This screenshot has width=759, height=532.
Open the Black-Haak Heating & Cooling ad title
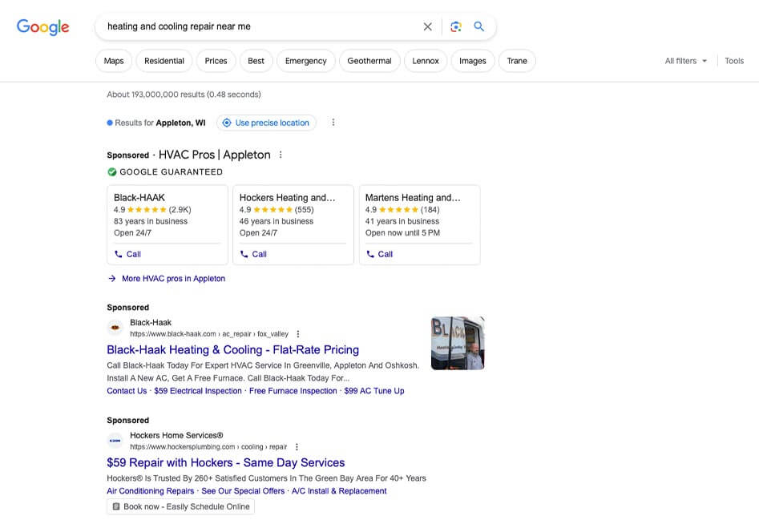point(232,350)
